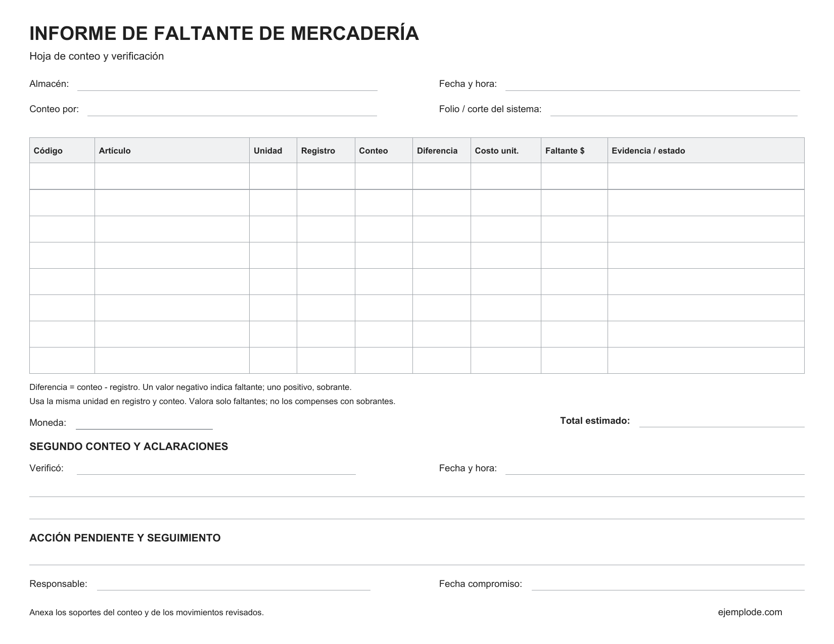Screen dimensions: 834x644
Task: Select the Moneda blank field line
Action: tap(144, 423)
